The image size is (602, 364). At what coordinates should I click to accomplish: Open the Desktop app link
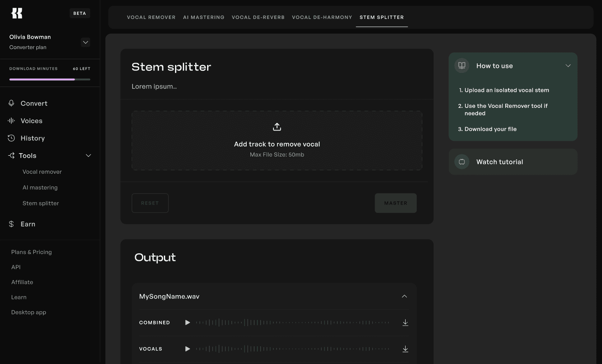pos(28,312)
